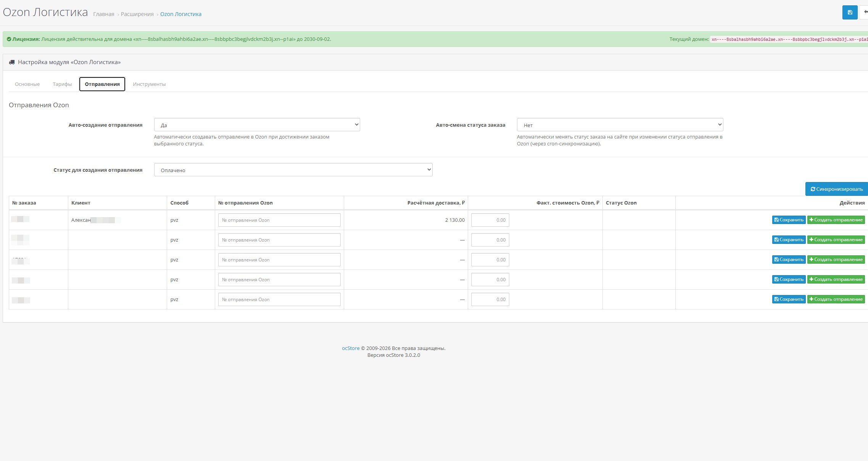Click the blue save icon button at top right
The image size is (868, 461).
point(850,12)
